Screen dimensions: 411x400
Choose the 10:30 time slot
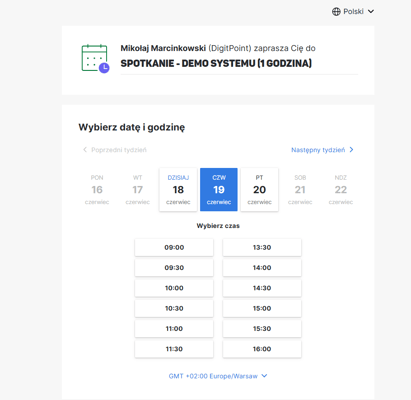tap(174, 308)
